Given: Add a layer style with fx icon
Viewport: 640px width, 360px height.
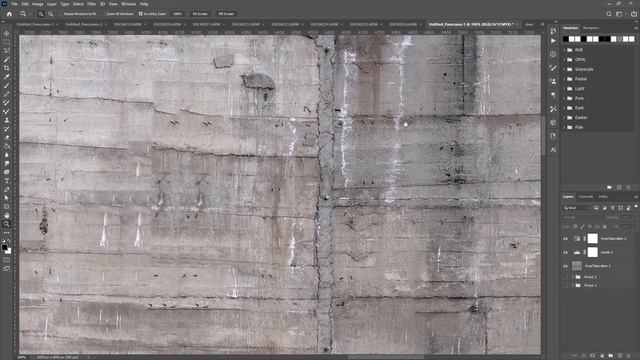Looking at the screenshot, I should pos(584,356).
